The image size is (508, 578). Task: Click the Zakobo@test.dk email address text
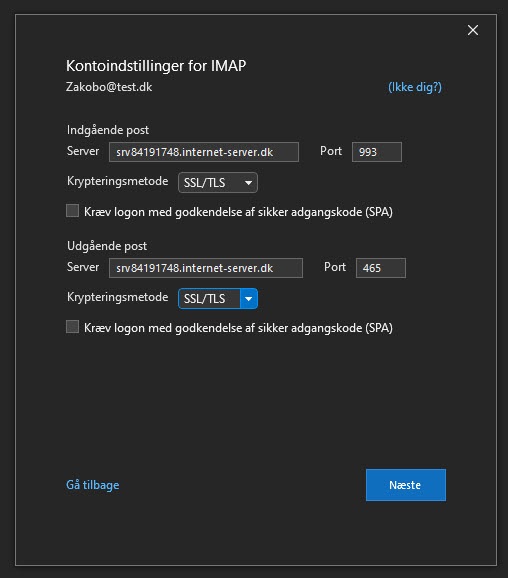coord(109,87)
